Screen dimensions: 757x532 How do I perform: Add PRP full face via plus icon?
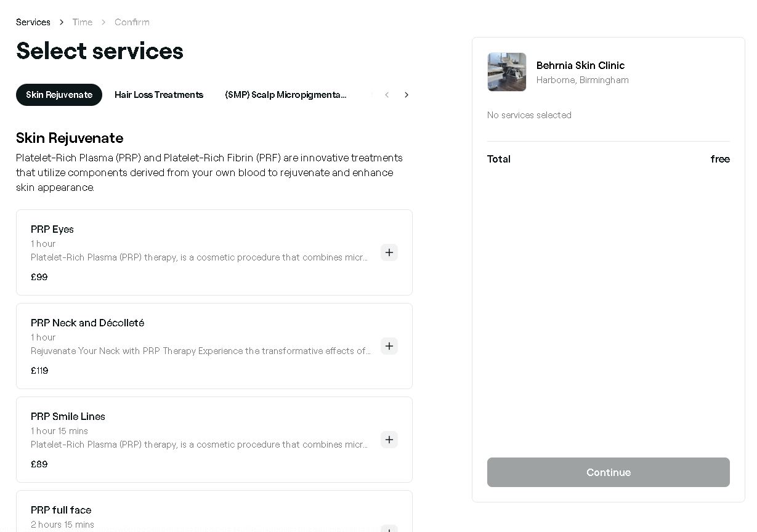click(x=389, y=528)
